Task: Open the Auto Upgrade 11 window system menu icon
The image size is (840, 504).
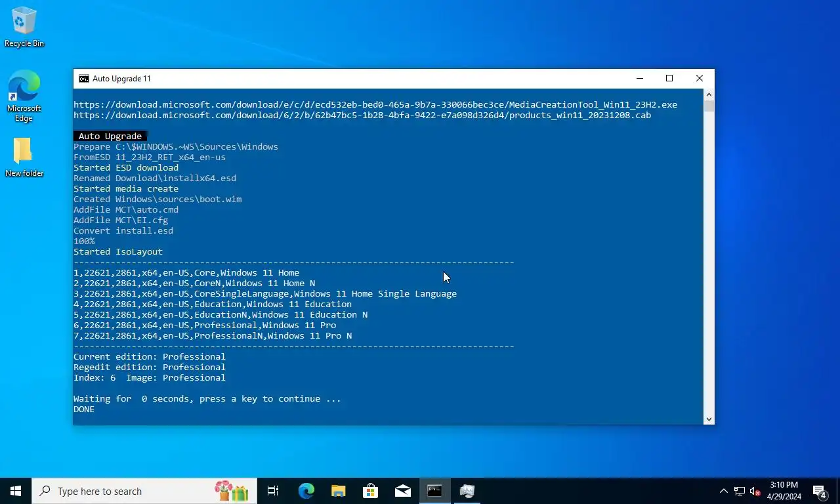Action: point(84,79)
